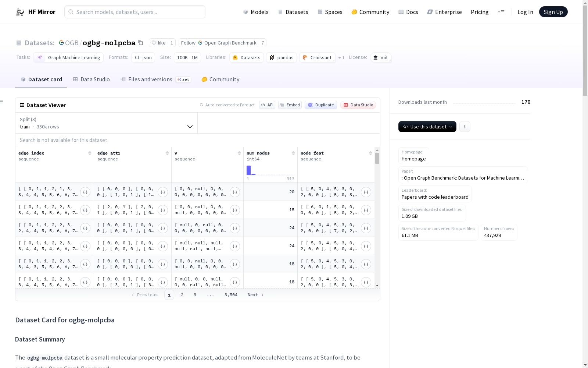Click the Sign Up button
This screenshot has height=368, width=588.
click(x=553, y=12)
